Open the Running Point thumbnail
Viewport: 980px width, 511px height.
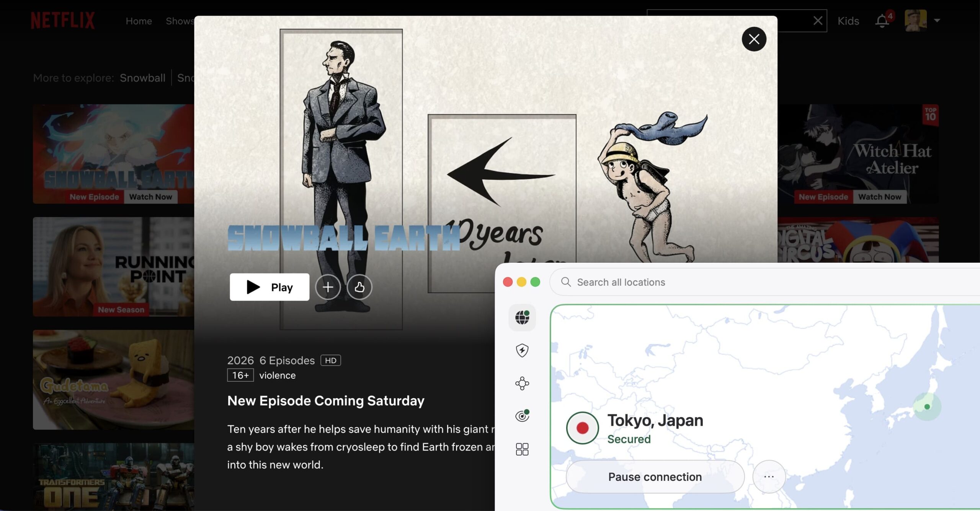113,267
